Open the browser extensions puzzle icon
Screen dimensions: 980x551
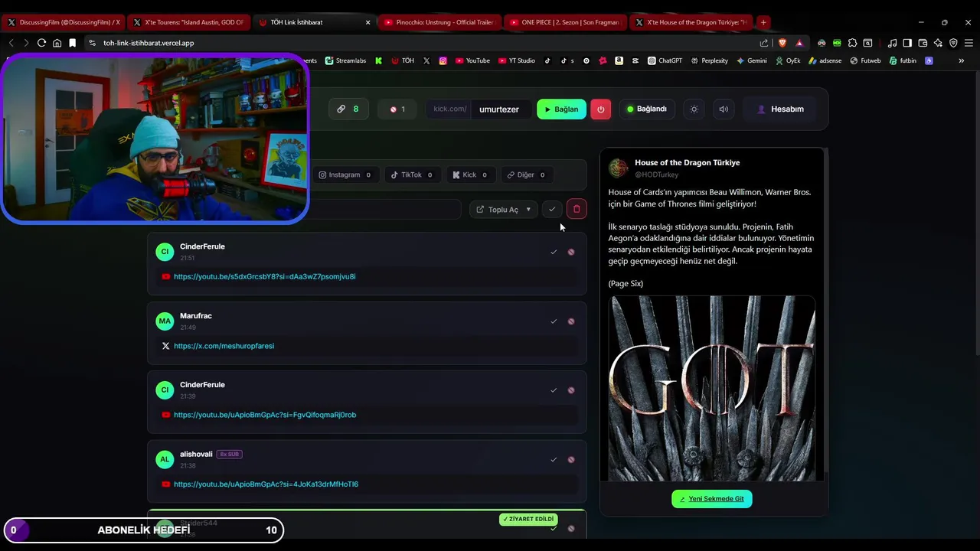pyautogui.click(x=852, y=43)
